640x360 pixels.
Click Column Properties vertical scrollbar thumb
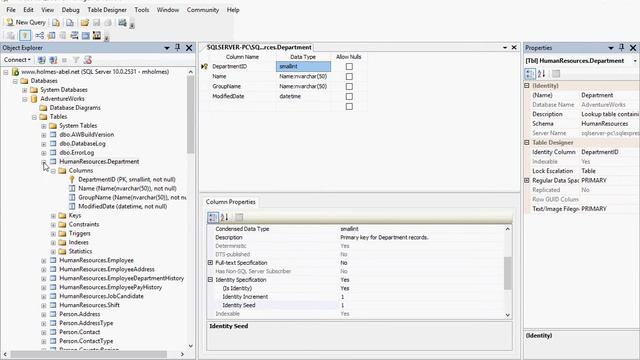(x=508, y=273)
